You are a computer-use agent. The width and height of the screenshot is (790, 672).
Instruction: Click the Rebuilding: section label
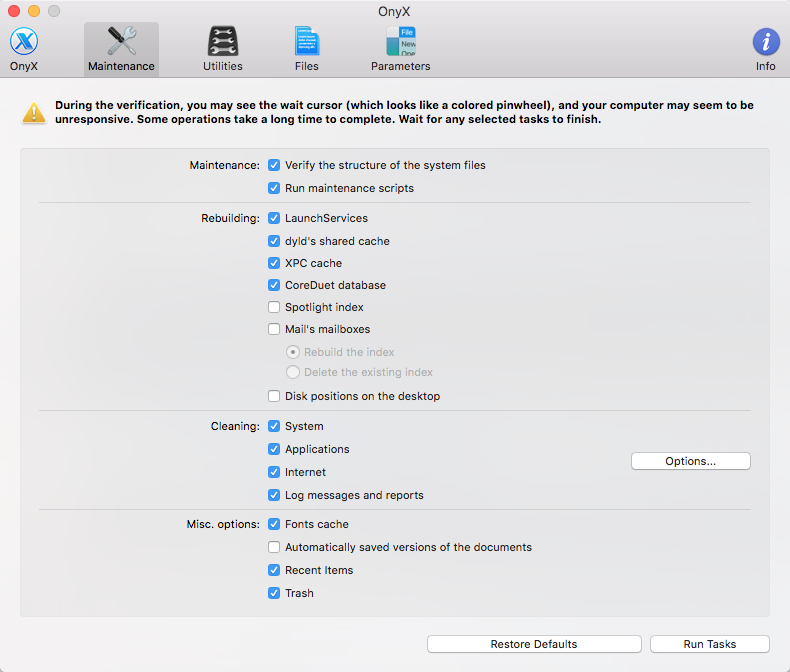230,218
